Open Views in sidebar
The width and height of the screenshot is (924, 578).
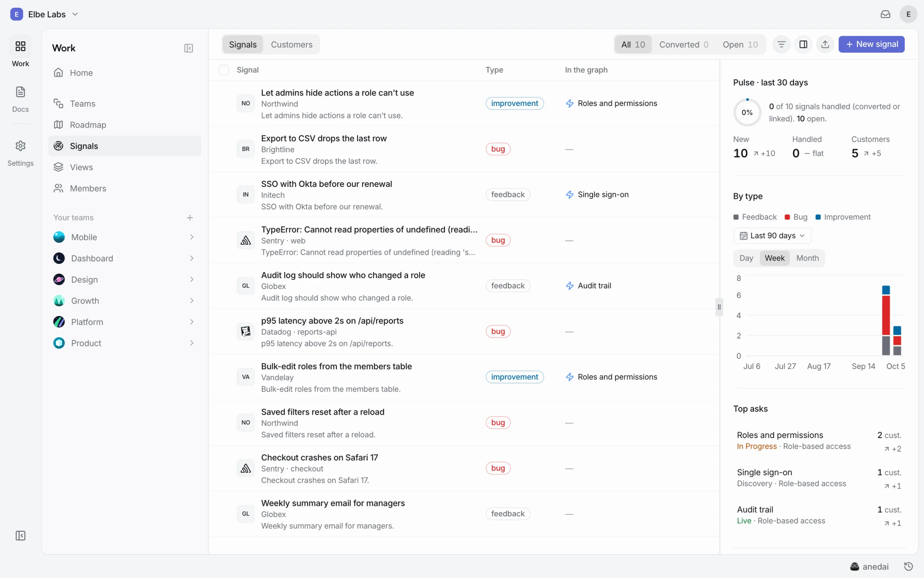[125, 167]
